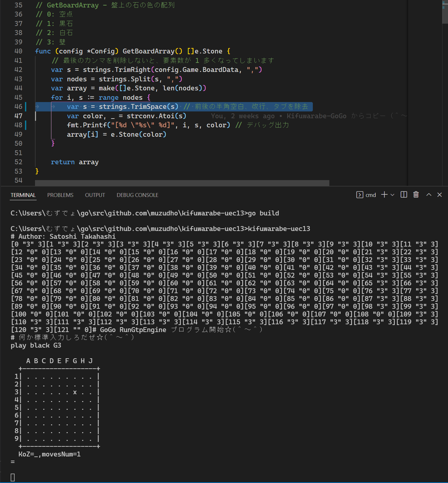The height and width of the screenshot is (483, 448).
Task: Select the DEBUG CONSOLE tab
Action: (137, 195)
